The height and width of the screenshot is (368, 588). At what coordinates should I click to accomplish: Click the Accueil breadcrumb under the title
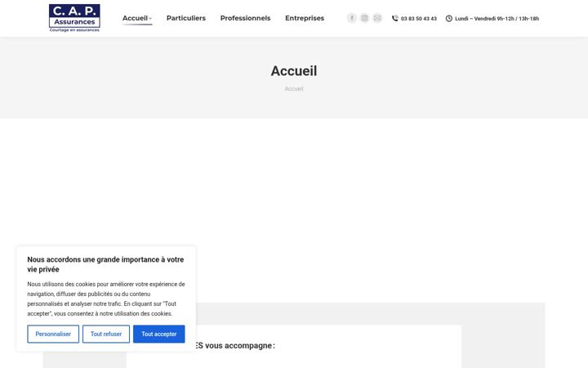[x=294, y=88]
